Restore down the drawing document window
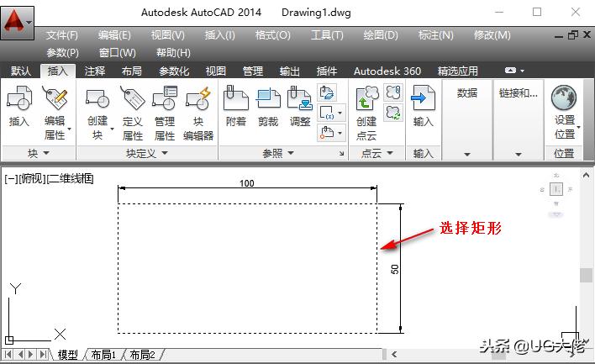This screenshot has width=595, height=364. click(x=572, y=35)
